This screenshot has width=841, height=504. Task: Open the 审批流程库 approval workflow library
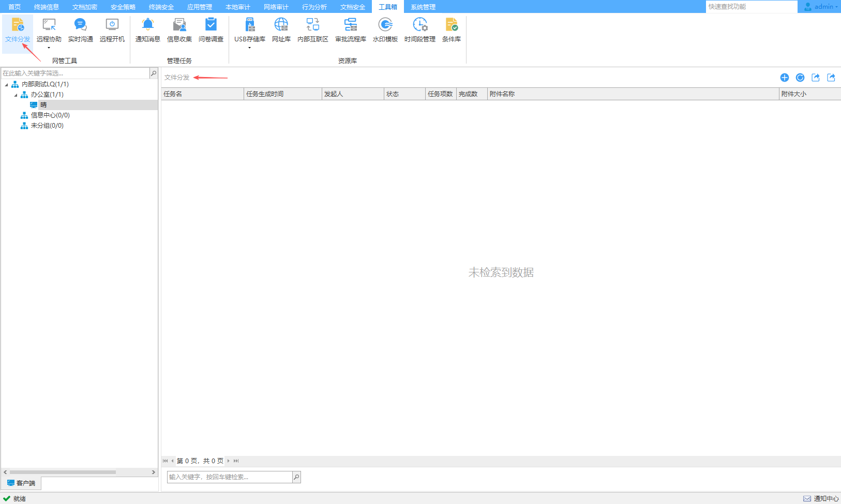[350, 29]
